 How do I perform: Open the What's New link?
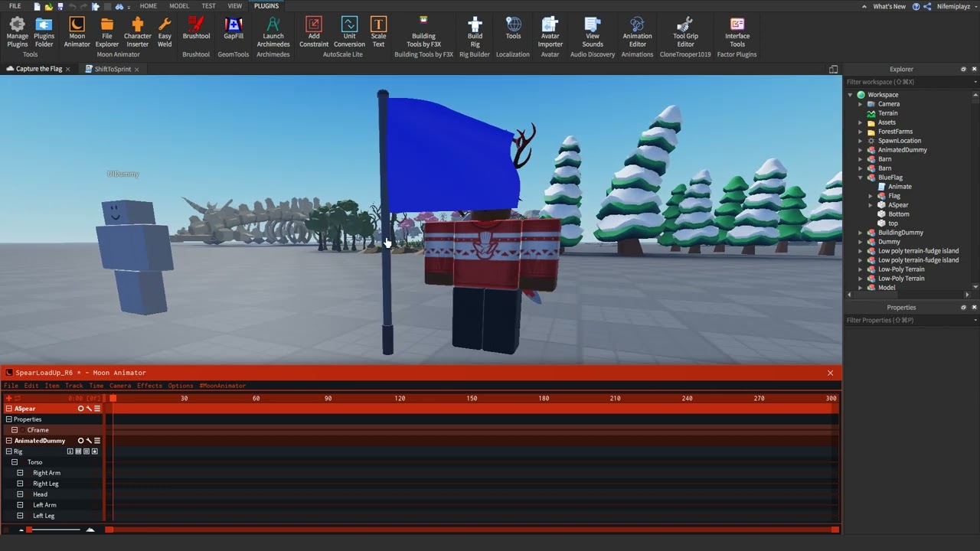pos(889,6)
